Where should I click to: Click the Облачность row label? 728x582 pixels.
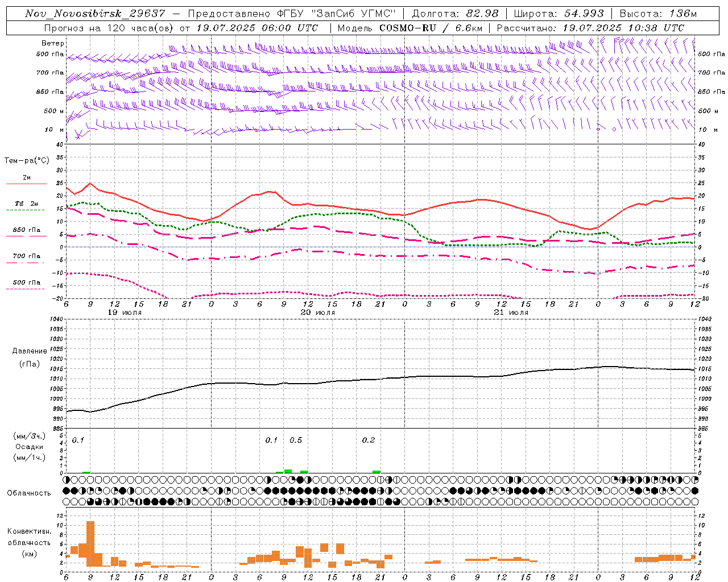29,493
